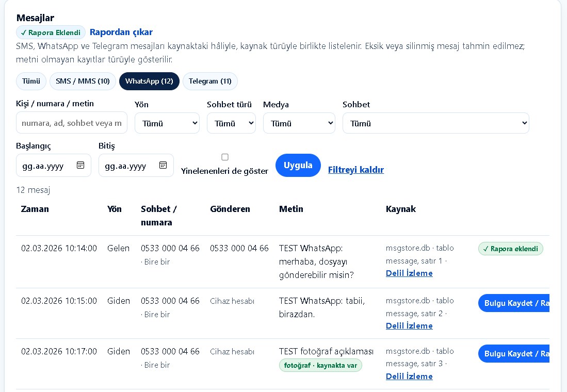This screenshot has width=567, height=392.
Task: Open calendar picker in Başlangıç date field
Action: pyautogui.click(x=80, y=165)
